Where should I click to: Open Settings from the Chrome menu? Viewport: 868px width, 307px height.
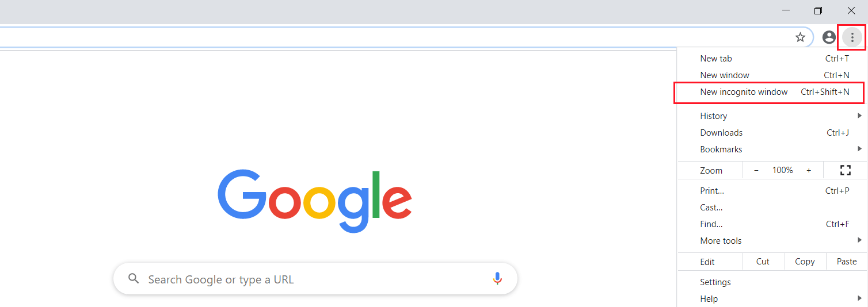click(715, 282)
